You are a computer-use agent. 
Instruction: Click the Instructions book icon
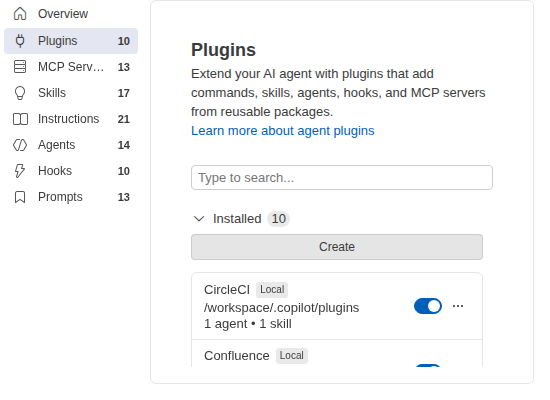pos(20,119)
